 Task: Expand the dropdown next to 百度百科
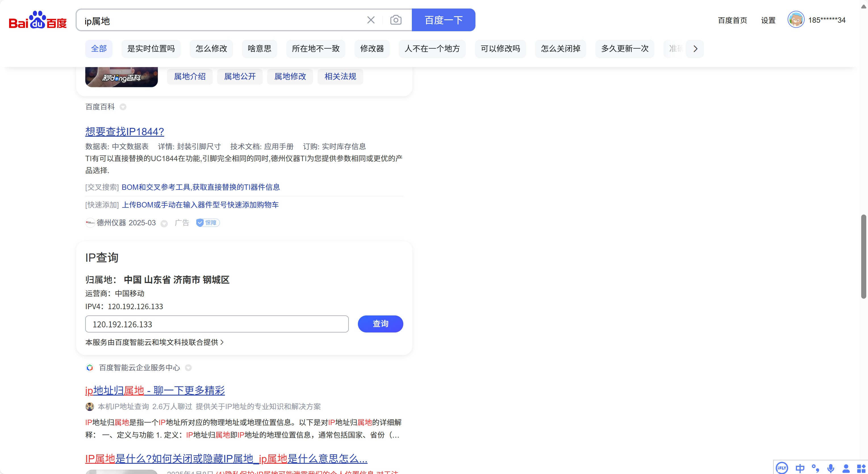[123, 107]
